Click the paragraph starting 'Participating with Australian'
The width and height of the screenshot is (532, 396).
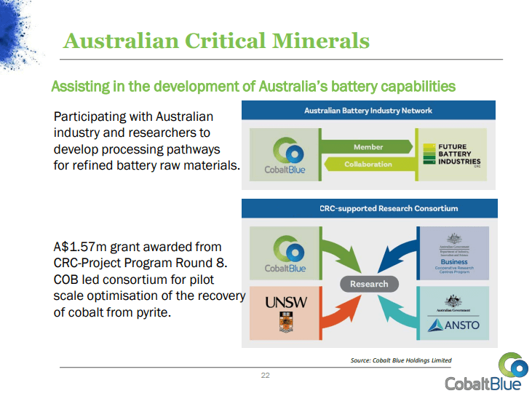pyautogui.click(x=146, y=140)
